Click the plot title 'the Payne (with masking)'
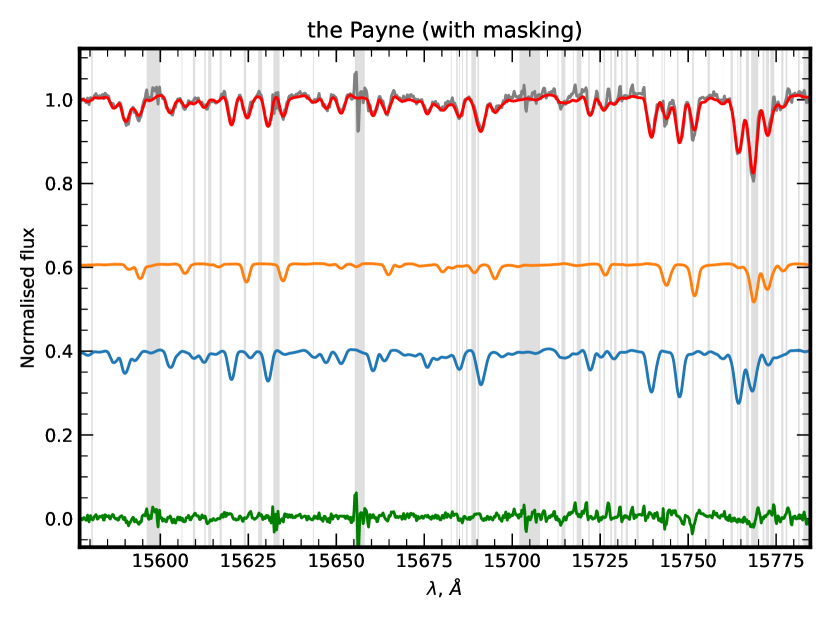The height and width of the screenshot is (623, 830). point(444,30)
